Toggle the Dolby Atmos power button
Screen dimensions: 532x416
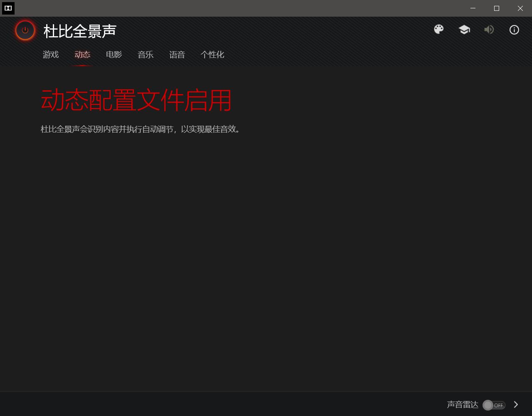(25, 30)
